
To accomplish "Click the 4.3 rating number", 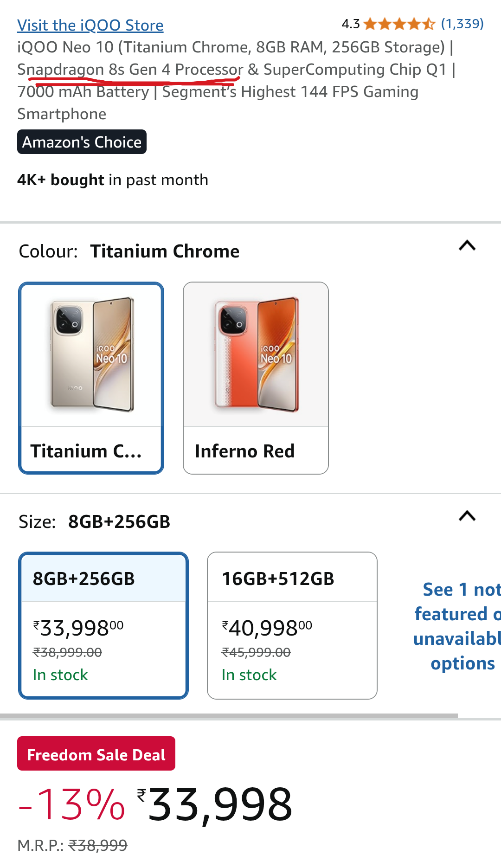I will (x=350, y=24).
